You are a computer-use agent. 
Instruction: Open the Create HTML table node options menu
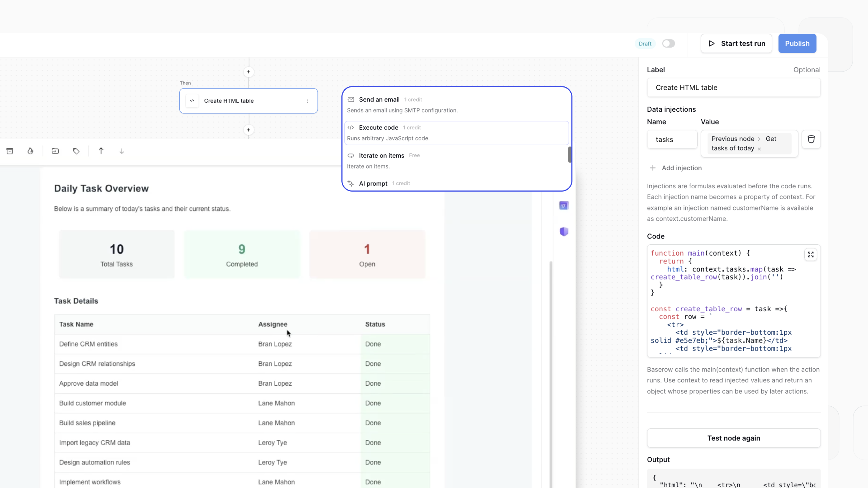(x=307, y=101)
